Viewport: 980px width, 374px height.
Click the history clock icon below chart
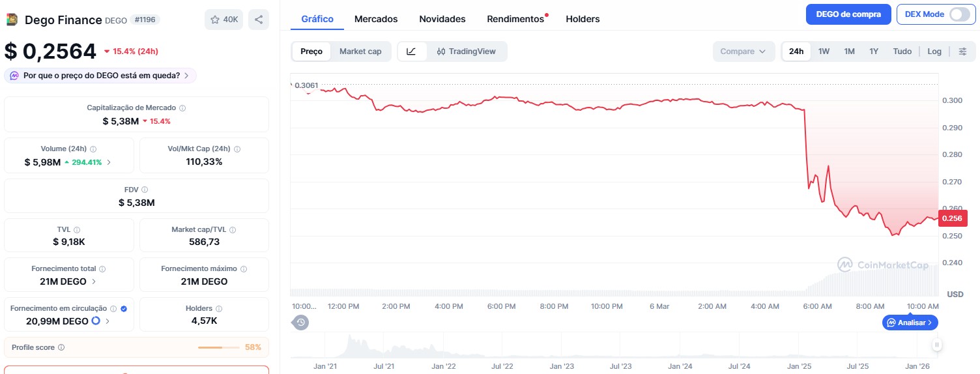[300, 322]
